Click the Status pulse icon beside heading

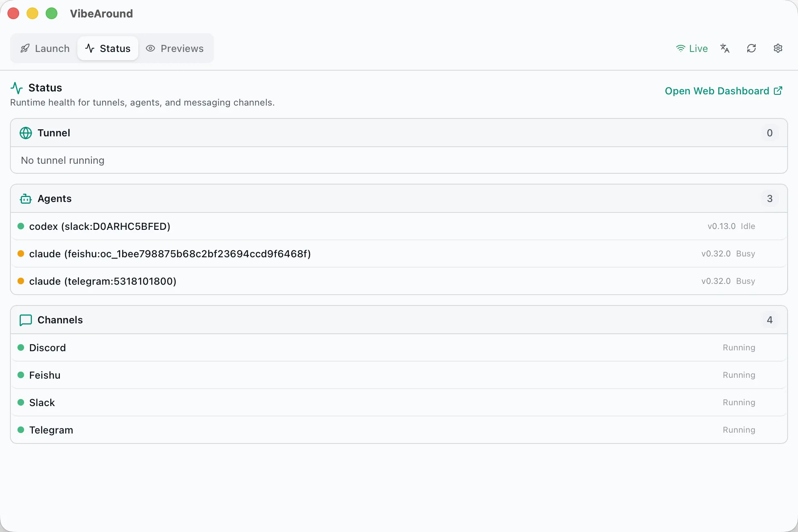17,88
